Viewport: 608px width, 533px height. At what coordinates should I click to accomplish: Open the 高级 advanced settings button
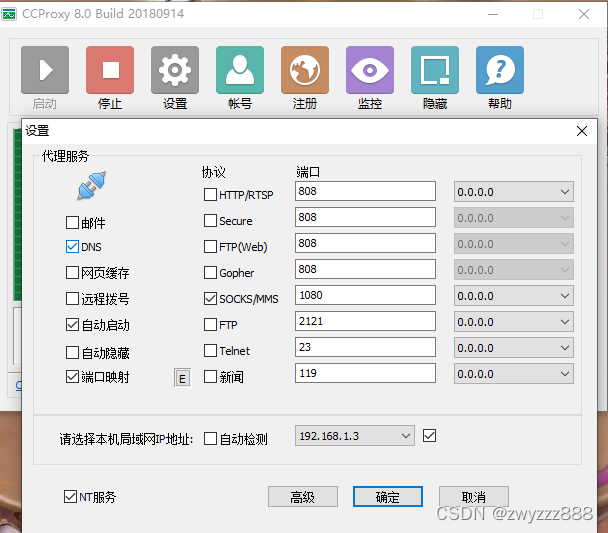pyautogui.click(x=303, y=497)
